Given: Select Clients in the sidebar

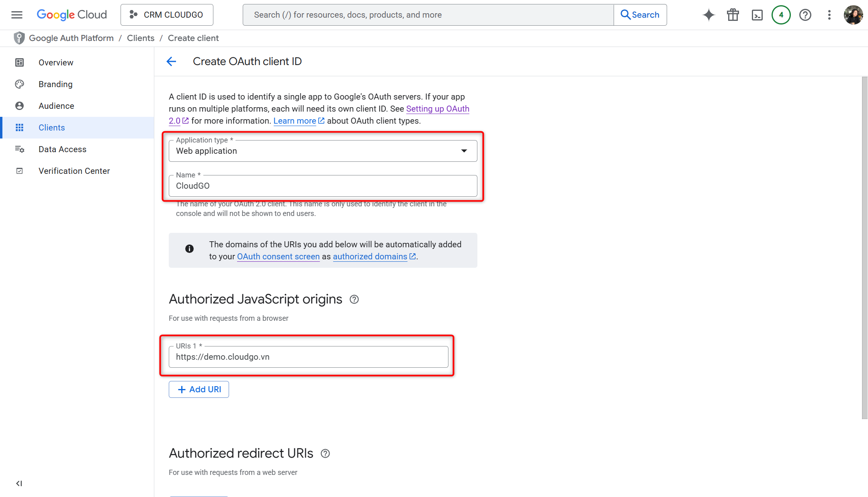Looking at the screenshot, I should click(x=51, y=127).
